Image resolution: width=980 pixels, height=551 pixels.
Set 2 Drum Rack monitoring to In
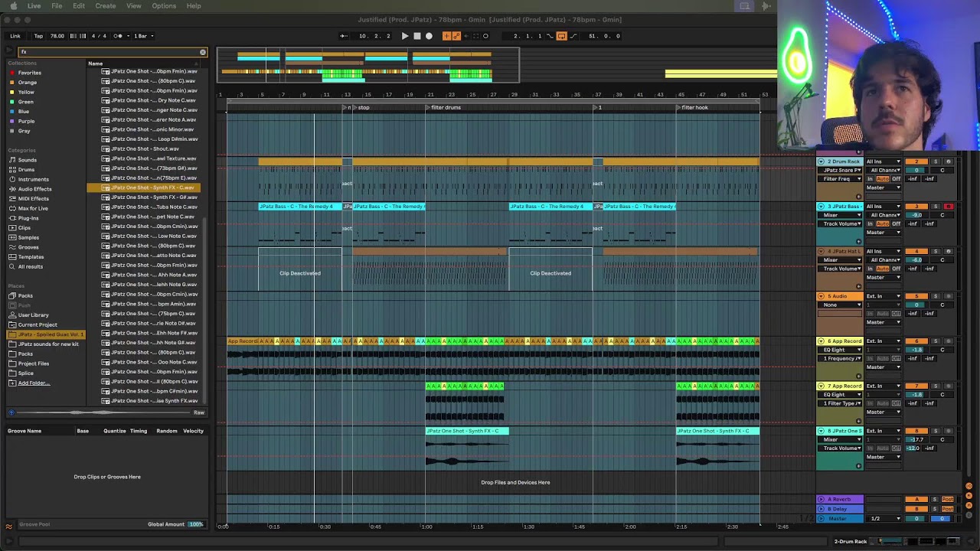coord(871,179)
